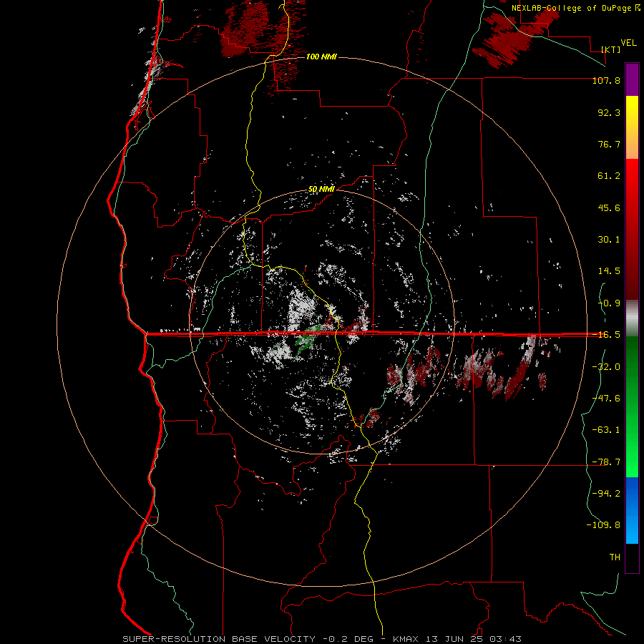Screen dimensions: 644x644
Task: Click the SUPER-RESOLUTION BASE VELOCITY caption text
Action: tap(219, 639)
